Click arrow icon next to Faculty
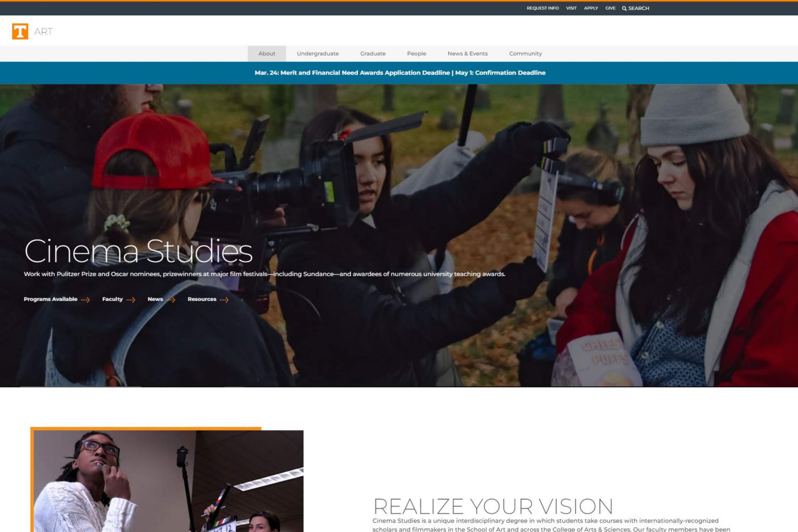This screenshot has height=532, width=798. 131,300
